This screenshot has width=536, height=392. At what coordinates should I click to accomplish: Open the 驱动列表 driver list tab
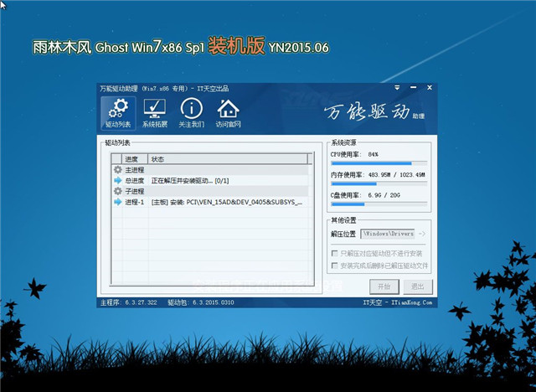[118, 113]
